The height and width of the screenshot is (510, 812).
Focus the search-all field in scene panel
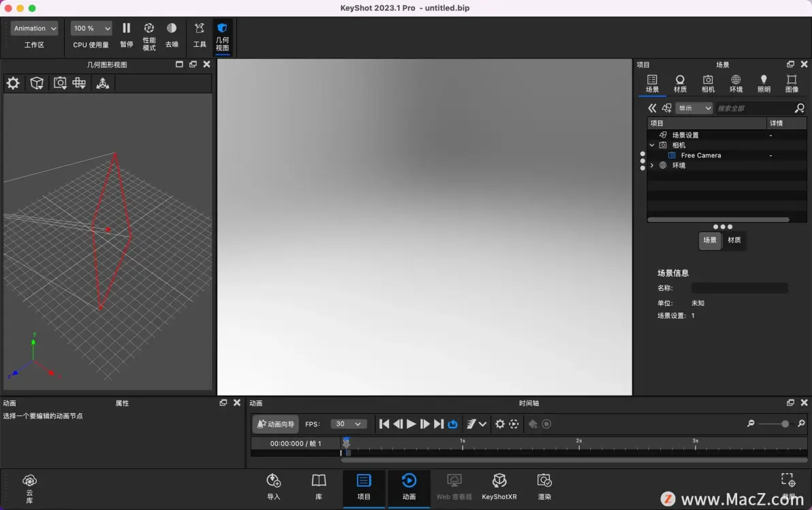click(753, 108)
